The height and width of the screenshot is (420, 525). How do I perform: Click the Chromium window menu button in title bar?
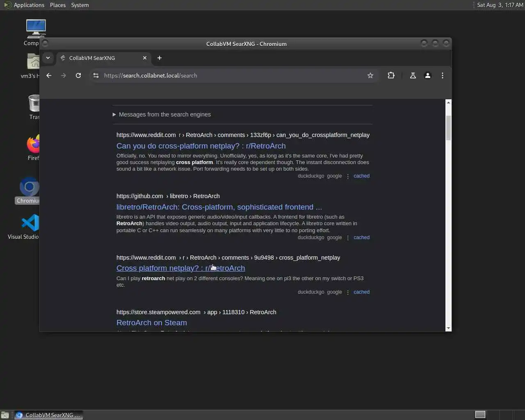(x=46, y=43)
